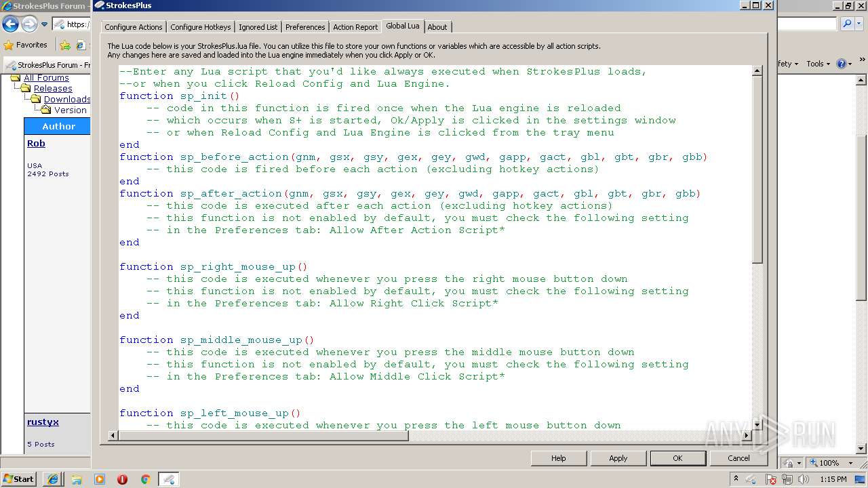Click the IE page icon on favorites bar
Image resolution: width=868 pixels, height=488 pixels.
[81, 45]
